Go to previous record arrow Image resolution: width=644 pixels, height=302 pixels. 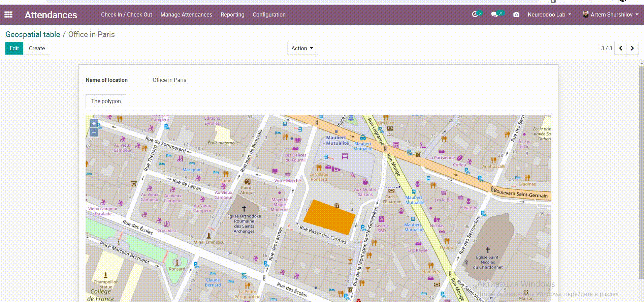[x=620, y=48]
